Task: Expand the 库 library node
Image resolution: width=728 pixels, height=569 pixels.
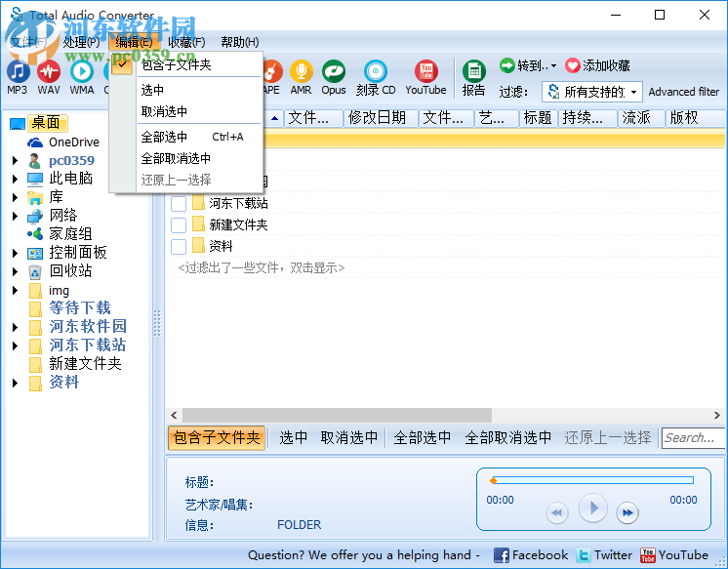Action: [15, 197]
